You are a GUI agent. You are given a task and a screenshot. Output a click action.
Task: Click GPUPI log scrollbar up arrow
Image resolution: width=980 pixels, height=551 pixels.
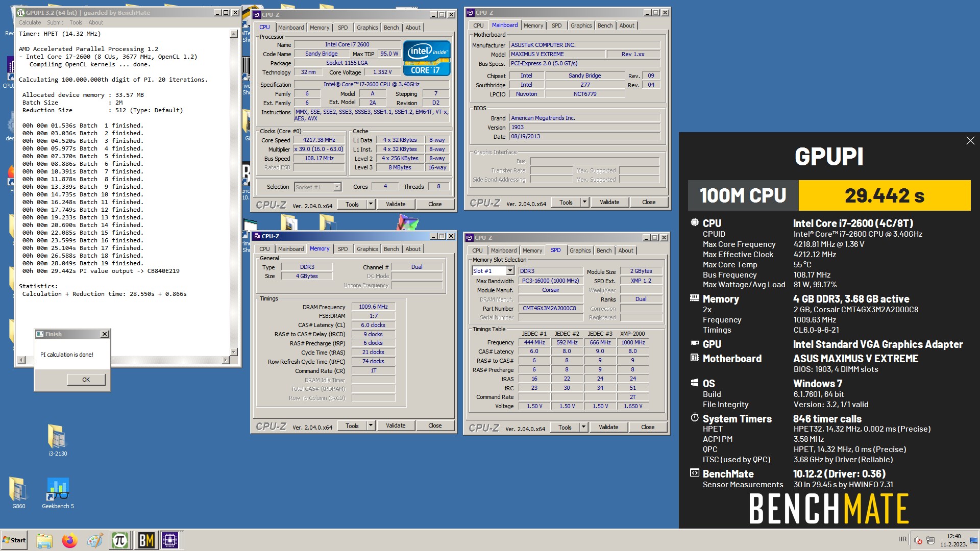pyautogui.click(x=234, y=34)
